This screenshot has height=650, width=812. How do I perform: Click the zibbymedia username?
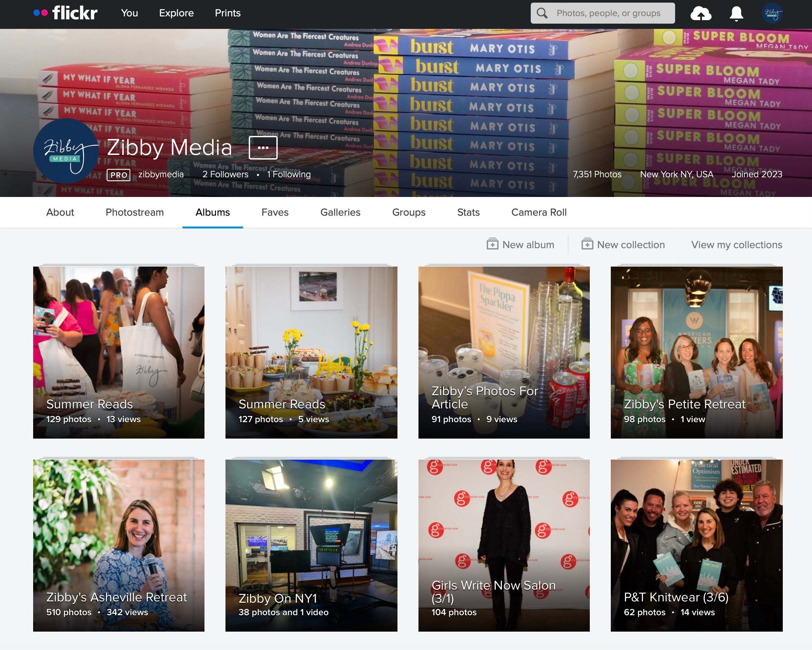coord(161,174)
